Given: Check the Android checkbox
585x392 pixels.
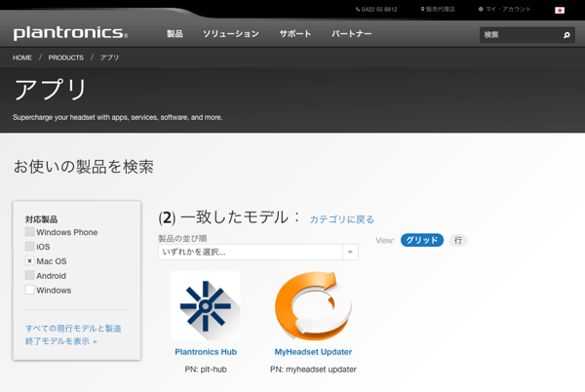Looking at the screenshot, I should point(30,275).
